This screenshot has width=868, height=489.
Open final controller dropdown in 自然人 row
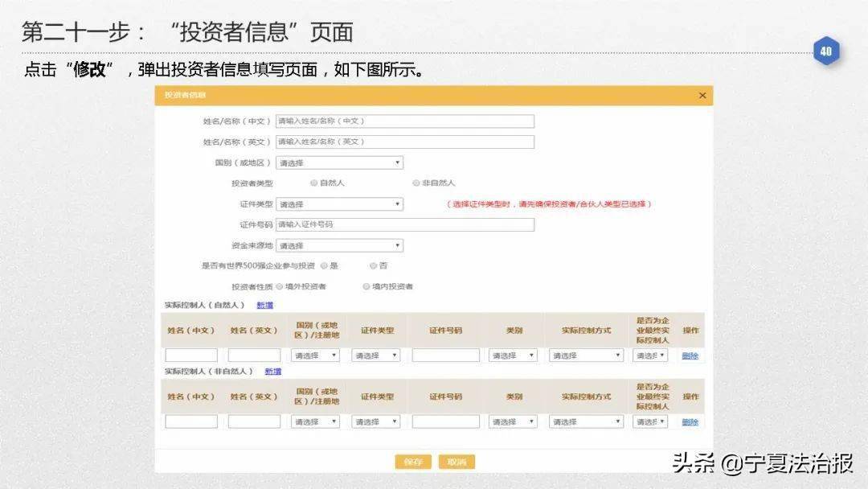point(650,355)
